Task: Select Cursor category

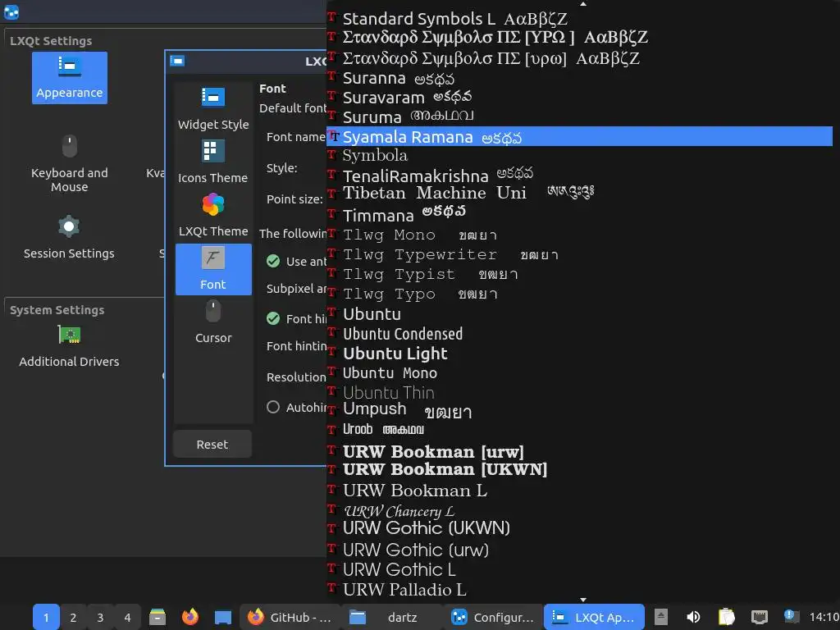Action: [x=213, y=323]
